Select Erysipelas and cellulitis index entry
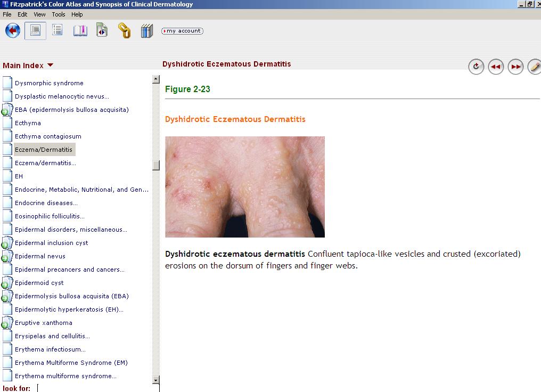This screenshot has width=541, height=392. pos(52,336)
